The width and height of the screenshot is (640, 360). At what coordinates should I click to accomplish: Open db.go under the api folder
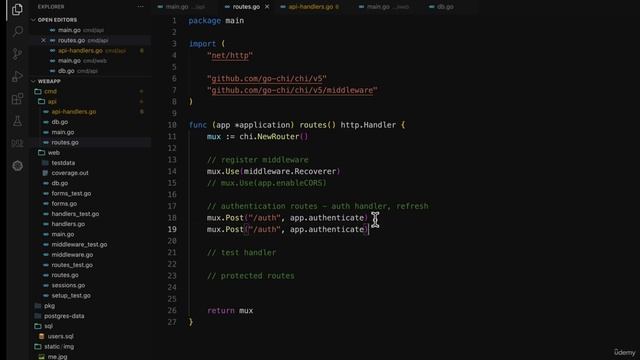(x=60, y=122)
